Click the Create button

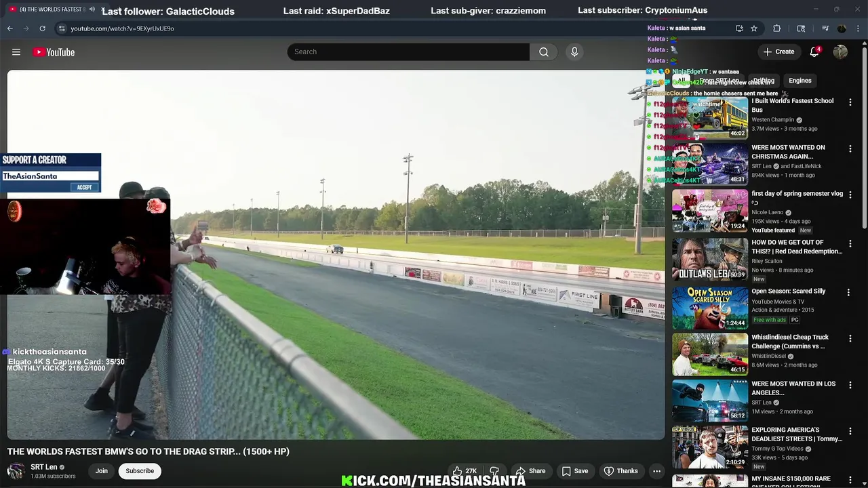point(778,52)
